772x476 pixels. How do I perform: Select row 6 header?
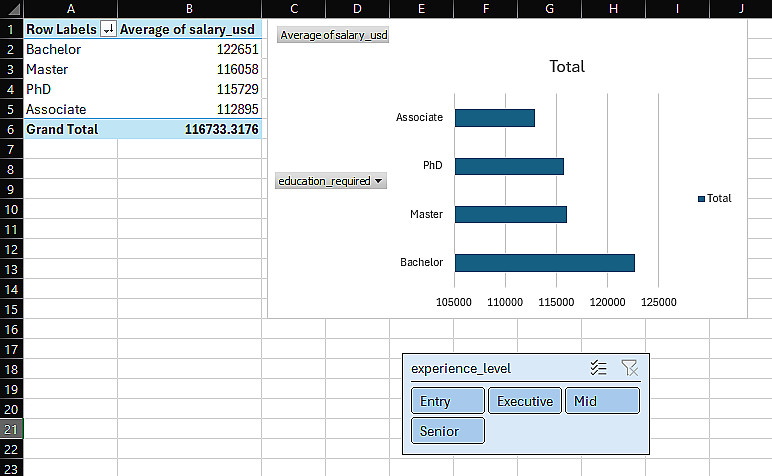pyautogui.click(x=11, y=129)
